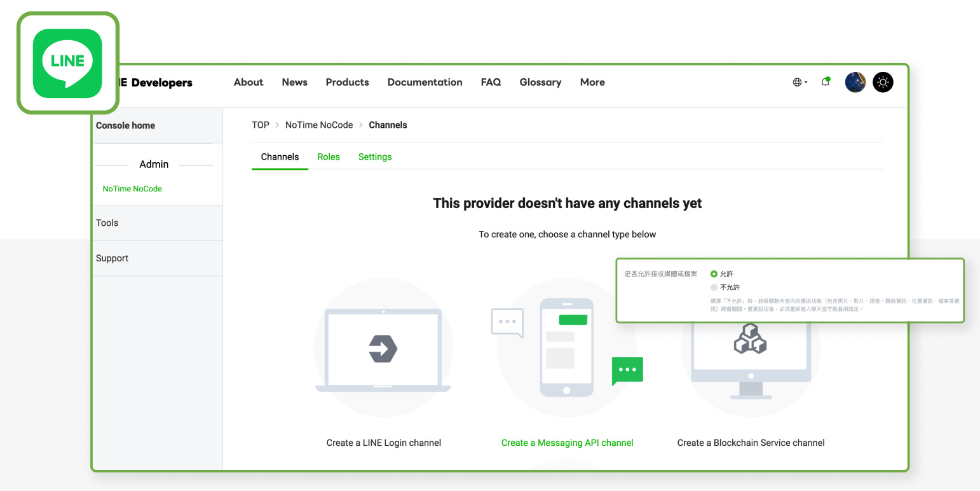Open the Documentation menu
The height and width of the screenshot is (491, 980).
[x=425, y=82]
